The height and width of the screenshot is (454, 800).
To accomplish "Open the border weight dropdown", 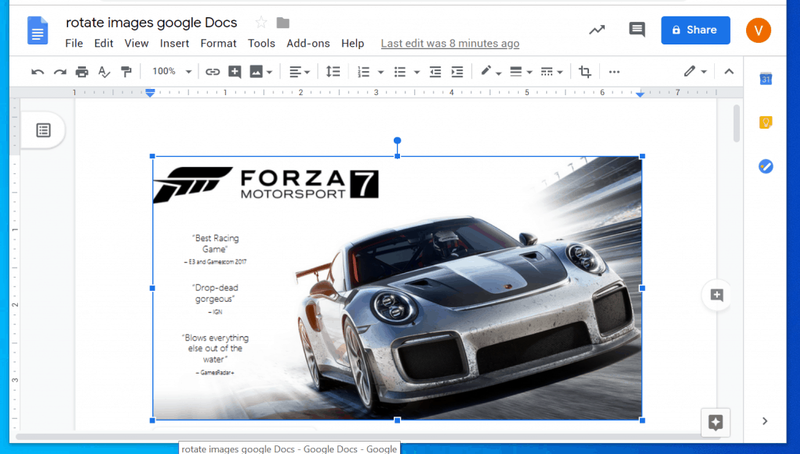I will click(x=521, y=72).
